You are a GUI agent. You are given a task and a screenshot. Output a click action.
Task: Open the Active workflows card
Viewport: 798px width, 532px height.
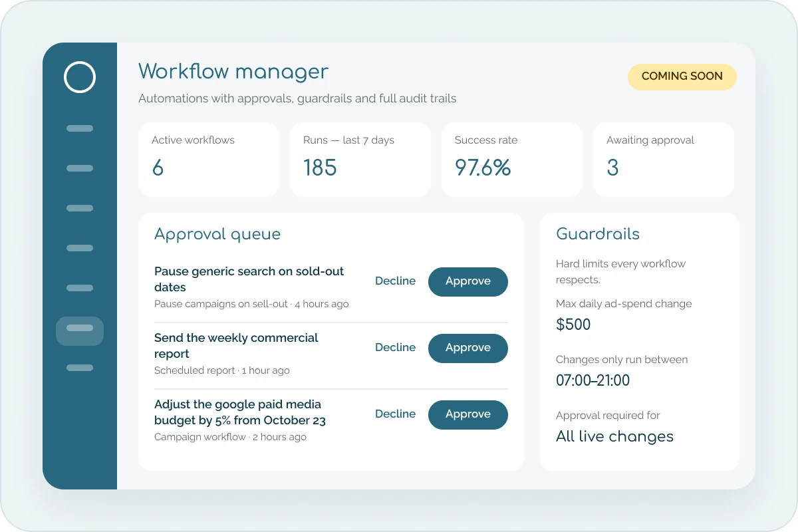209,160
